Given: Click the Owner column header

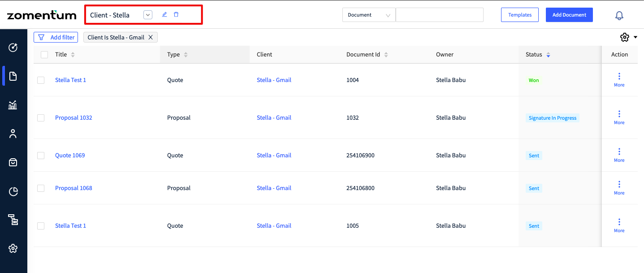Looking at the screenshot, I should point(445,55).
